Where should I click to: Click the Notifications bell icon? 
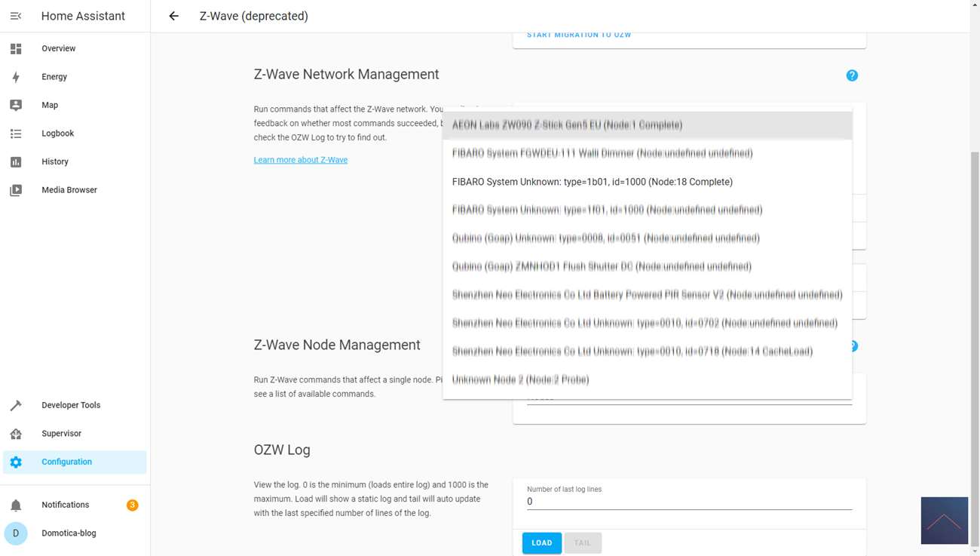coord(16,505)
